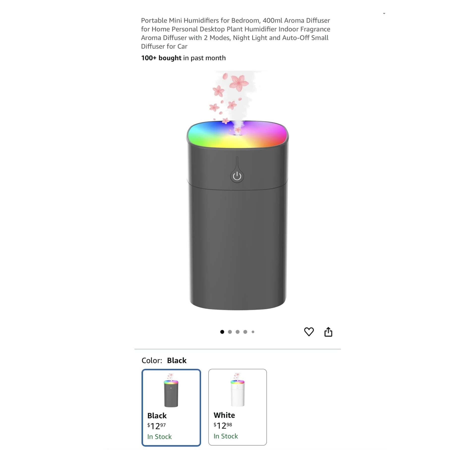The height and width of the screenshot is (463, 476).
Task: Click the $12.98 price on White
Action: tap(223, 426)
